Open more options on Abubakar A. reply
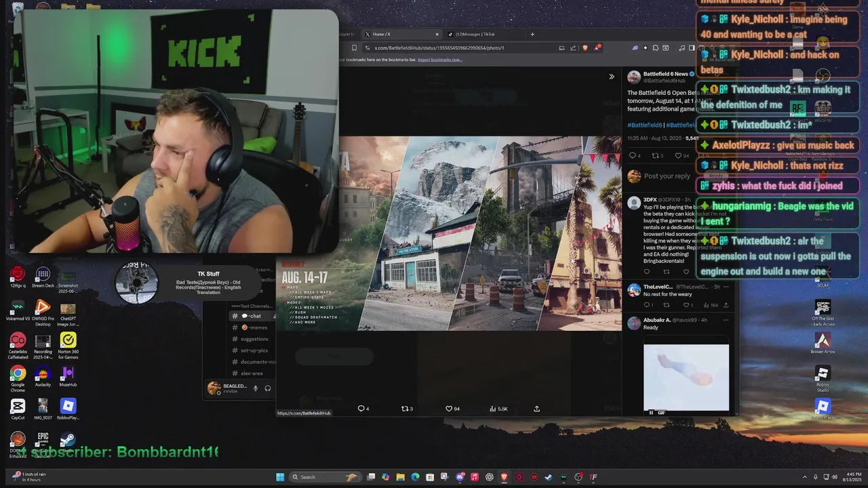The height and width of the screenshot is (488, 868). [726, 320]
